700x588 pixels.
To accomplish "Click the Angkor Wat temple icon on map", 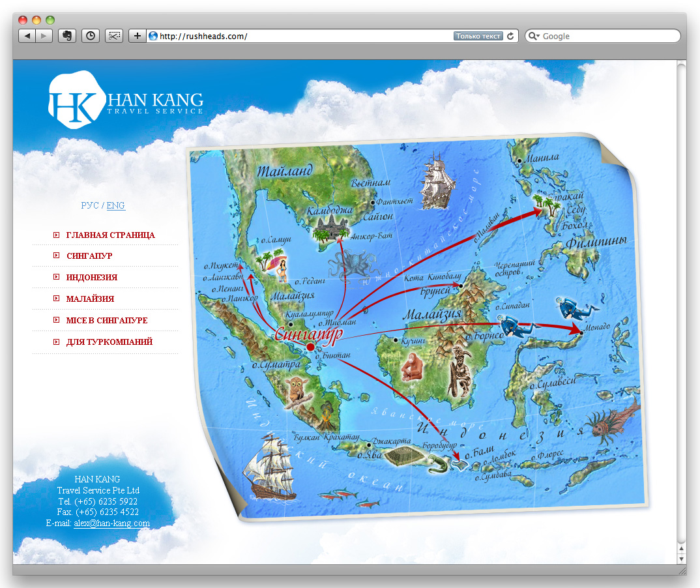I will pos(330,228).
